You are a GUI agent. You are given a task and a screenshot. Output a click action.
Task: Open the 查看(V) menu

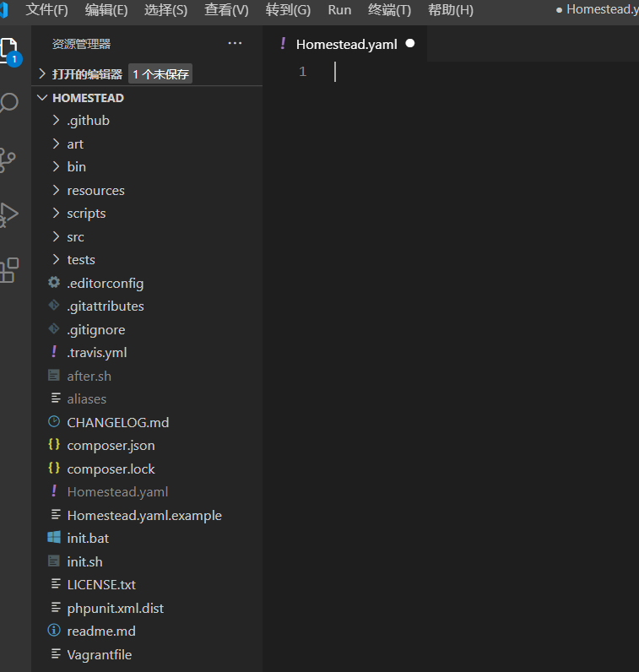226,9
